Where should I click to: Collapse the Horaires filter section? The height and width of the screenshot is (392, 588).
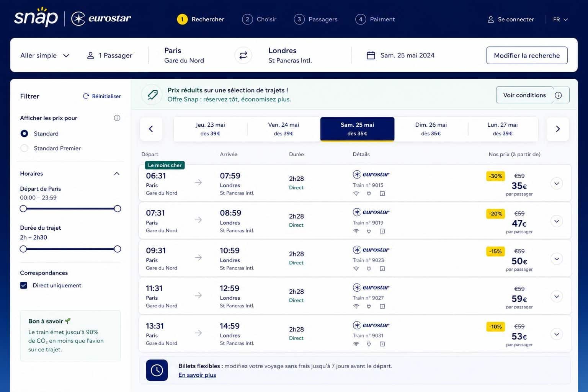[117, 174]
